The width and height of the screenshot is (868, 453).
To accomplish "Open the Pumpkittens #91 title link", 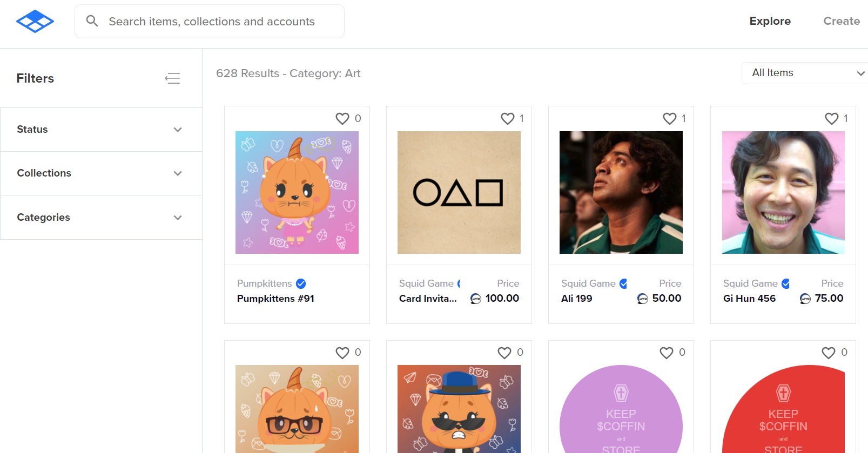I will point(275,299).
